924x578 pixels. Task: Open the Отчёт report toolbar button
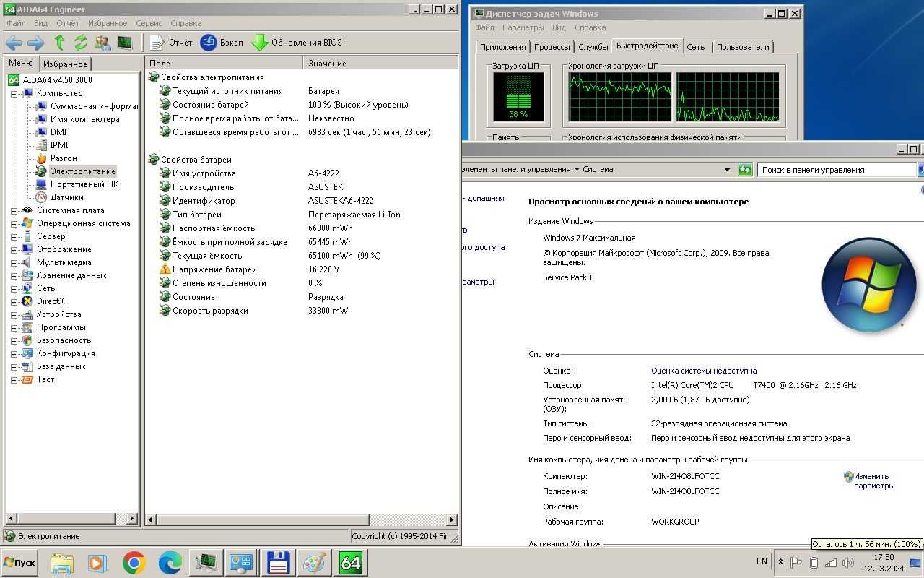171,43
